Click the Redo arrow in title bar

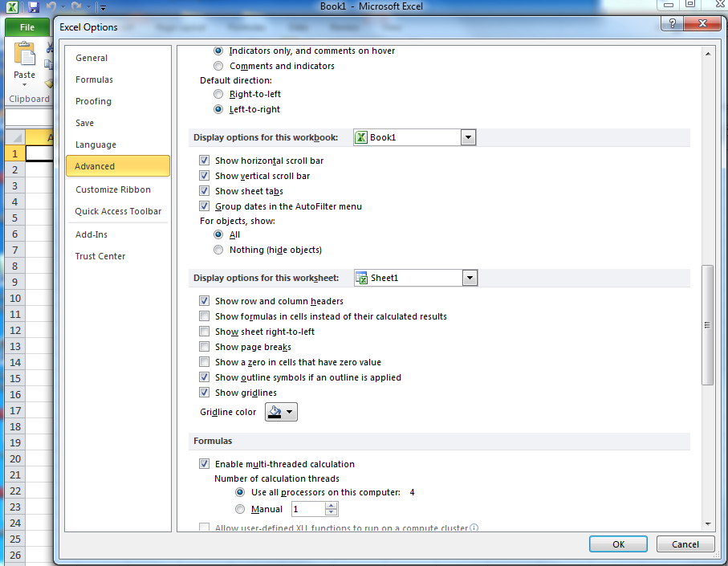point(75,7)
